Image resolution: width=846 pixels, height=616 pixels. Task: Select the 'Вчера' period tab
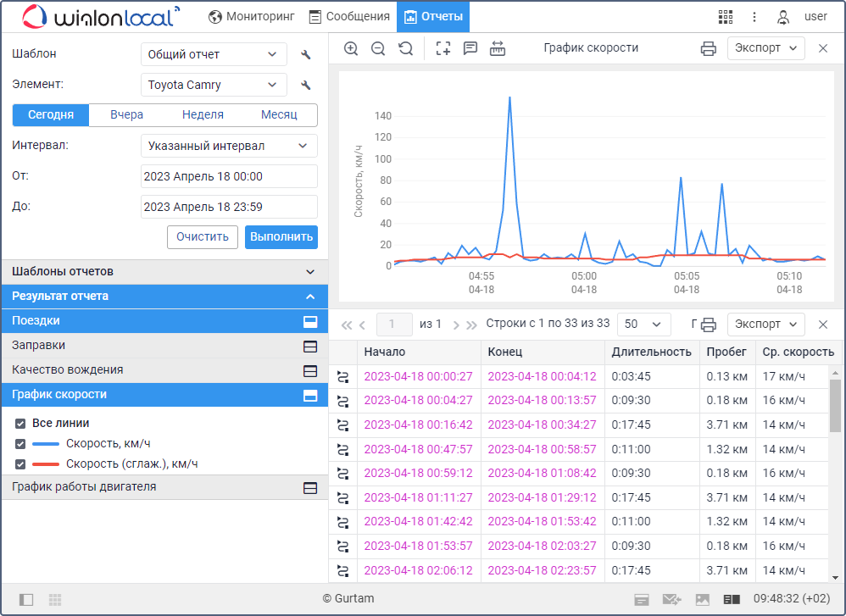pos(127,115)
